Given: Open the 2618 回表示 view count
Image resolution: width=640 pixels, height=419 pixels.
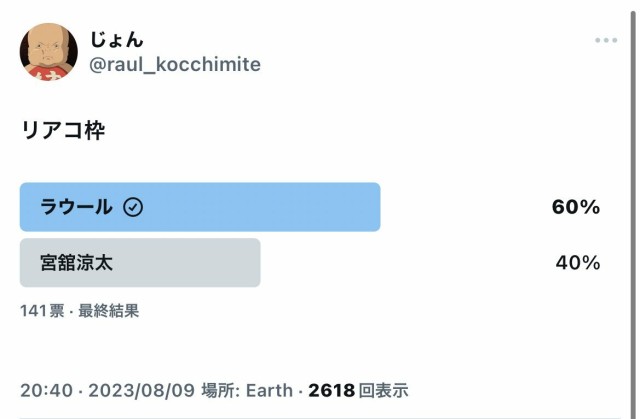Looking at the screenshot, I should click(x=358, y=390).
